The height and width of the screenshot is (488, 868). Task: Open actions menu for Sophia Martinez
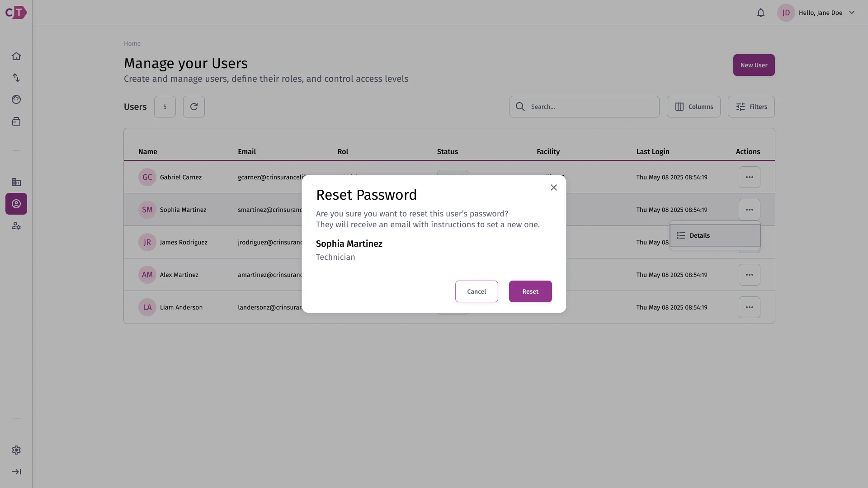[750, 210]
